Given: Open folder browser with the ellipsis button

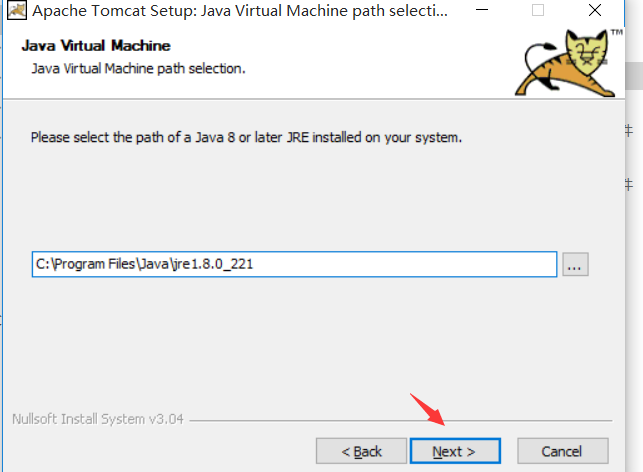Looking at the screenshot, I should 575,264.
